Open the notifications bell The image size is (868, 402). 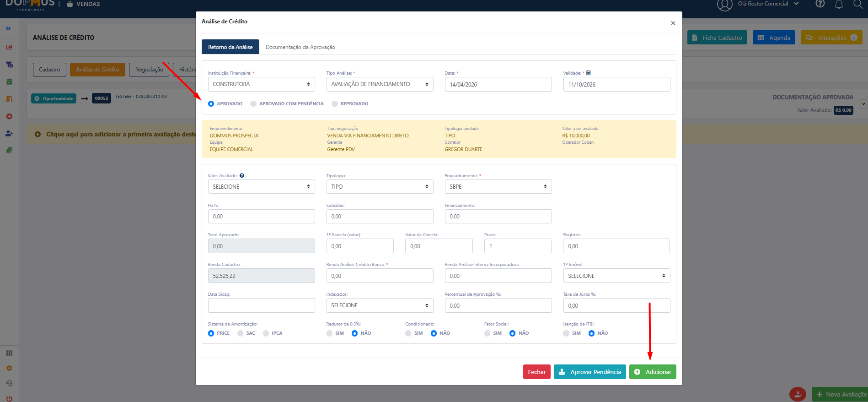pyautogui.click(x=839, y=5)
